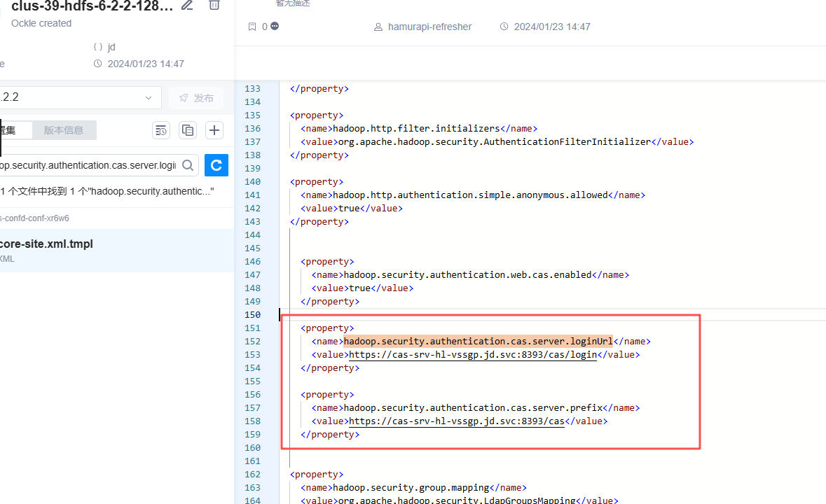
Task: Select the core-site.xml.tmpl file
Action: coord(117,251)
